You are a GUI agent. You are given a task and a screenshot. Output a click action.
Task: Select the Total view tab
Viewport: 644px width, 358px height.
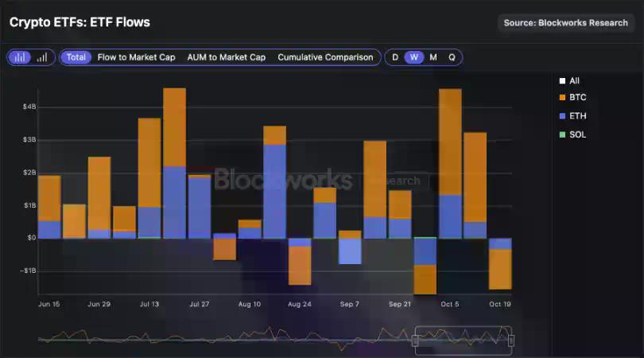click(76, 57)
